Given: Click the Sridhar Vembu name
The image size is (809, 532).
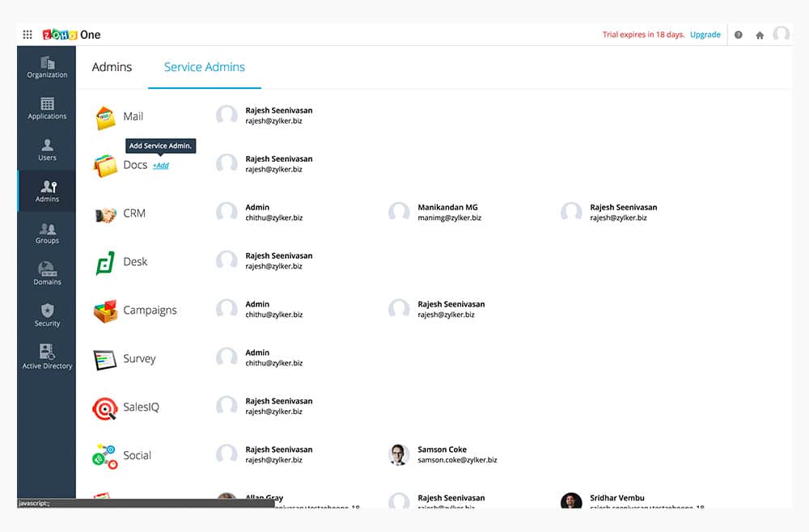Looking at the screenshot, I should pyautogui.click(x=617, y=498).
